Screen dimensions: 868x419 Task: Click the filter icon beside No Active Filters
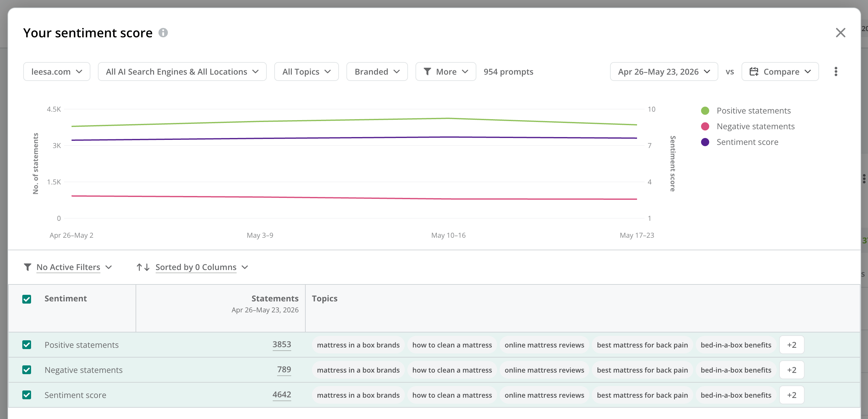28,267
